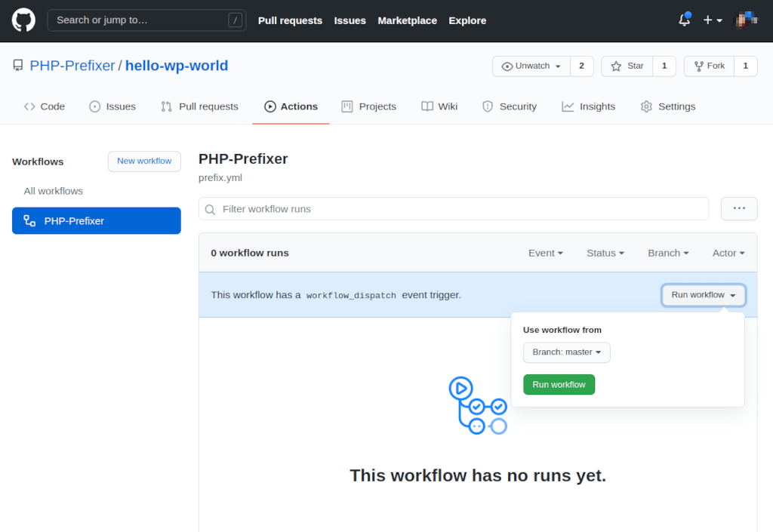Open the Unwatch dropdown

(x=531, y=66)
